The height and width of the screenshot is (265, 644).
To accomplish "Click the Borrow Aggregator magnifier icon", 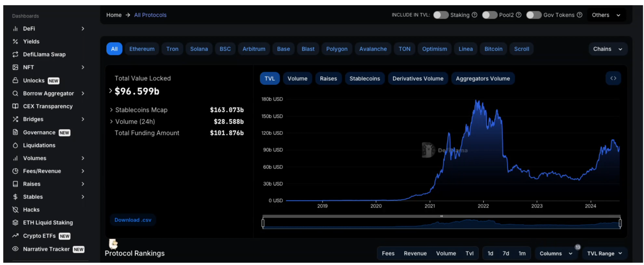I will [15, 94].
